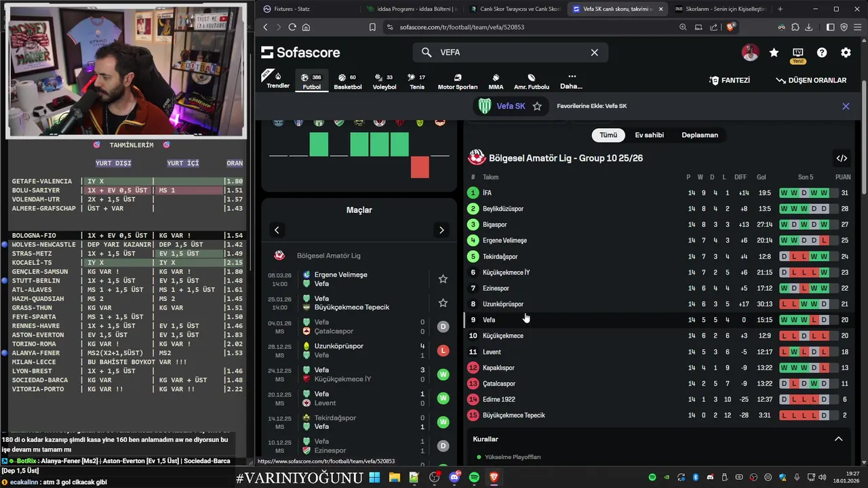The height and width of the screenshot is (488, 868).
Task: Click the Brave shields icon
Action: pyautogui.click(x=730, y=27)
